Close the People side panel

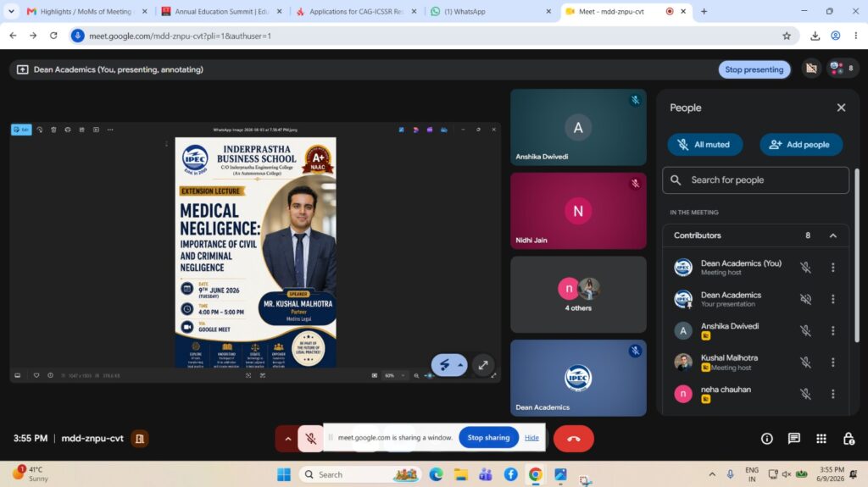(x=841, y=108)
